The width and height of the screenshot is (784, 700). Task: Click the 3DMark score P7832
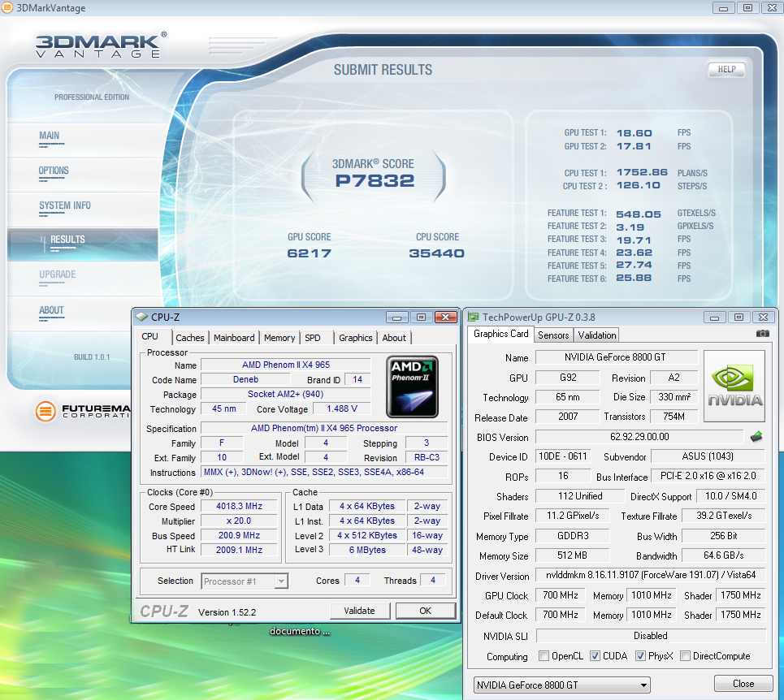(375, 180)
